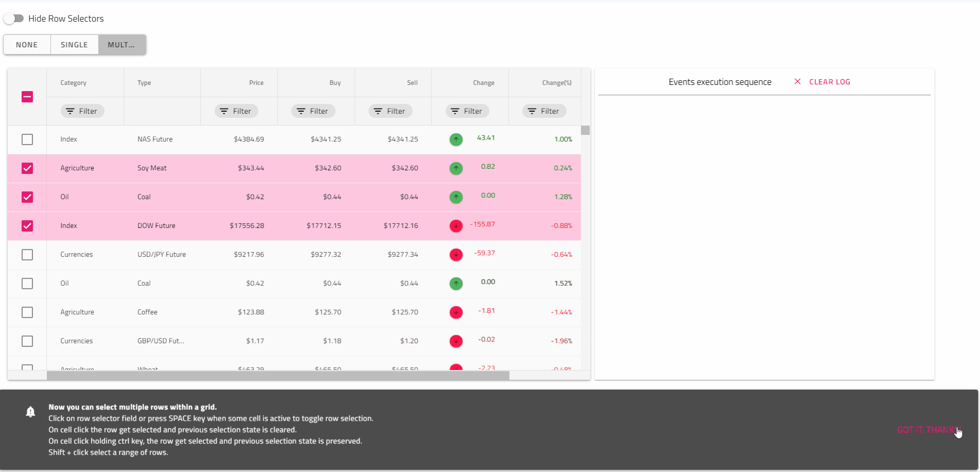The image size is (980, 472).
Task: Click green up arrow in Soy Meat row
Action: (456, 168)
